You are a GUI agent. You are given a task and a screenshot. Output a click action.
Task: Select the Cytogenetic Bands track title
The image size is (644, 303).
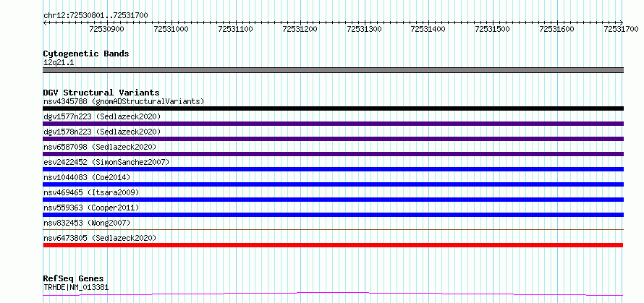tap(86, 54)
